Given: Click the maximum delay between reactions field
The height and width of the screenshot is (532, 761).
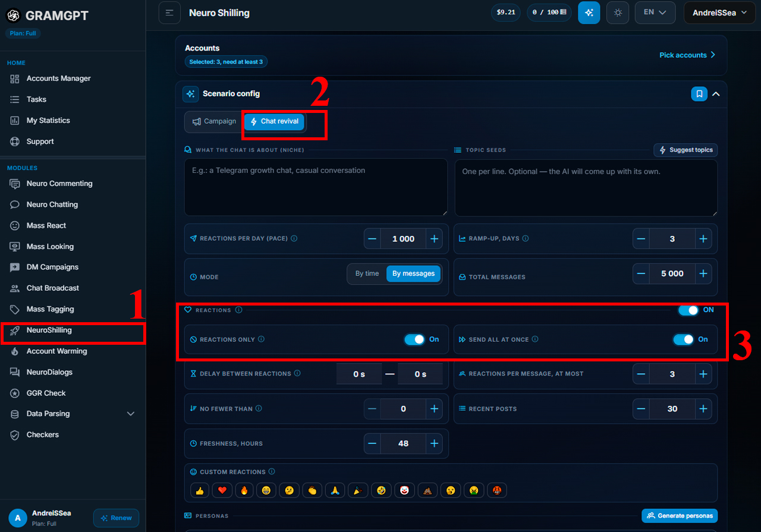Looking at the screenshot, I should 420,374.
